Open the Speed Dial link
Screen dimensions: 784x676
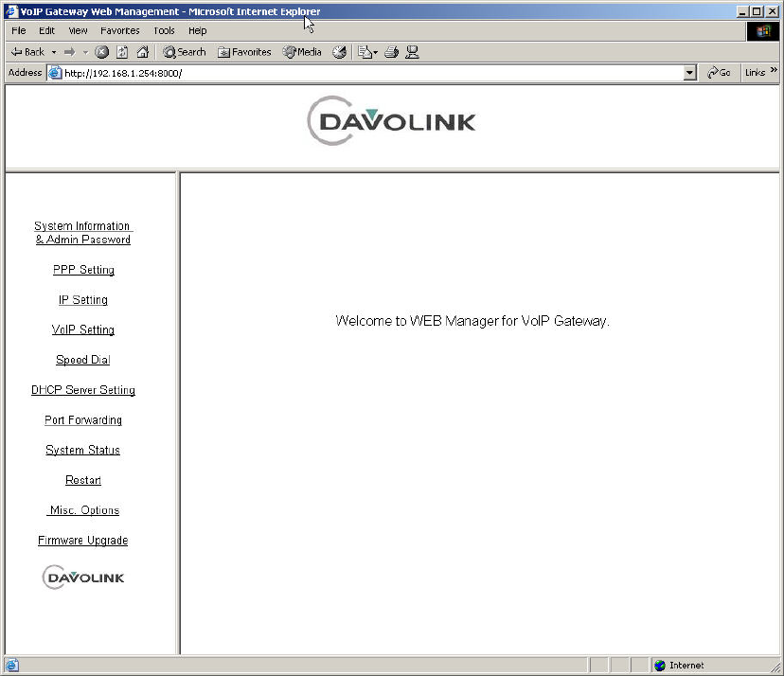83,360
